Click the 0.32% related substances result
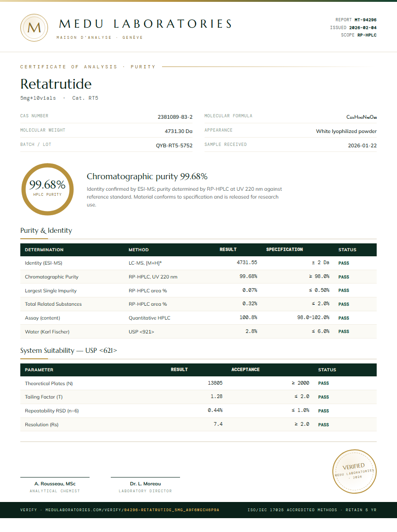 250,304
